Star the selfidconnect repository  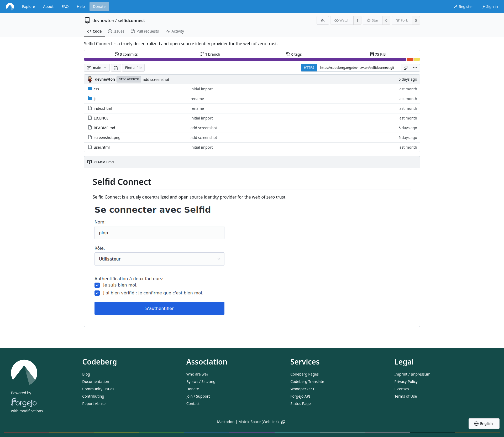coord(372,20)
